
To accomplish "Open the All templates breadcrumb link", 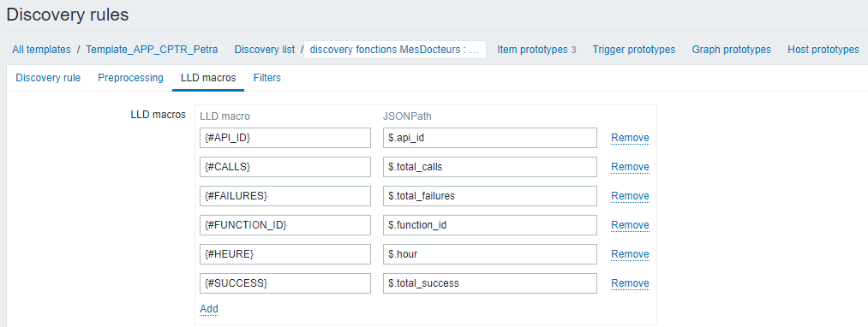I will coord(41,50).
